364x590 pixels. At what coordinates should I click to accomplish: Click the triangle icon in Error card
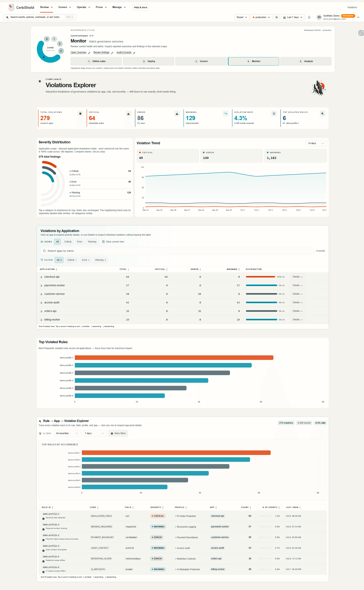coord(177,114)
